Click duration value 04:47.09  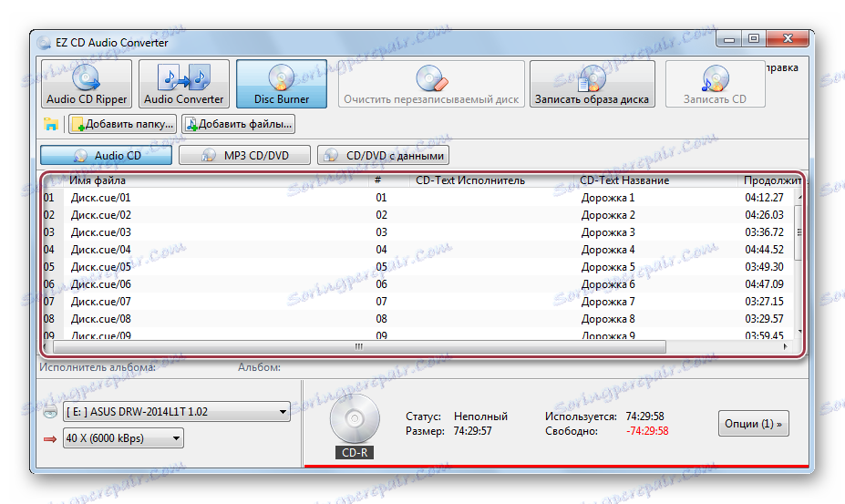pyautogui.click(x=764, y=284)
